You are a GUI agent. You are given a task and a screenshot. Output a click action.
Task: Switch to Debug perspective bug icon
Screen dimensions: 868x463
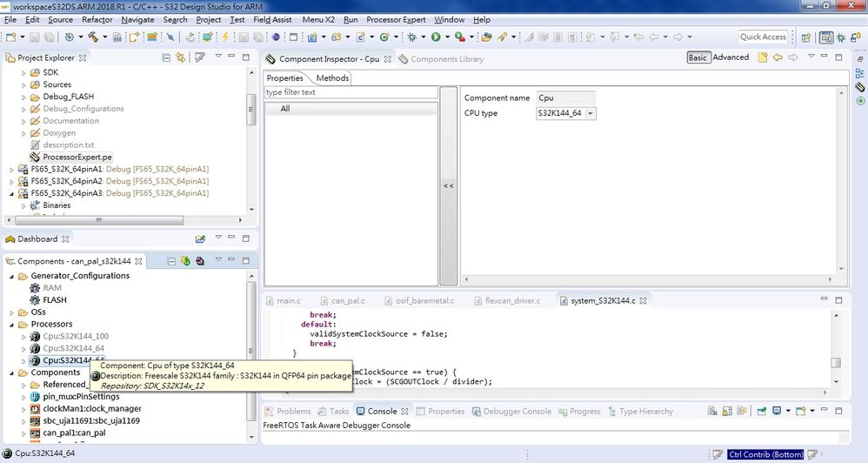841,37
